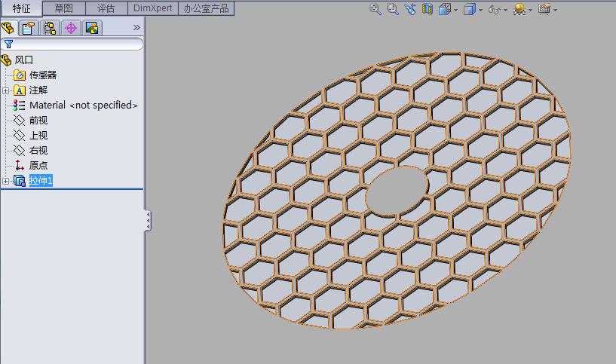Click the Material icon in the tree
The image size is (616, 364).
point(19,106)
